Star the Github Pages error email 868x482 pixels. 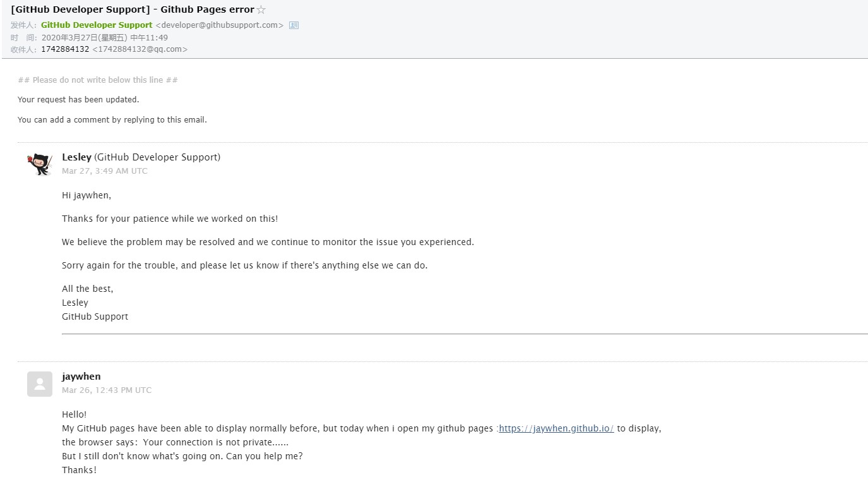[261, 10]
